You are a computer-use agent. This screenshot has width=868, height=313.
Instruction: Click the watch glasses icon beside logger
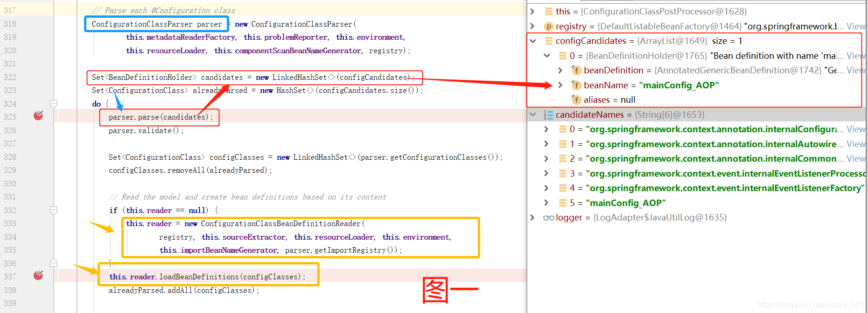tap(549, 218)
